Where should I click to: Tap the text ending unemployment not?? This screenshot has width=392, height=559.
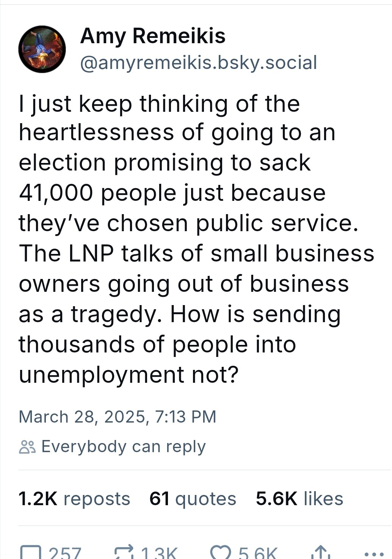click(129, 375)
